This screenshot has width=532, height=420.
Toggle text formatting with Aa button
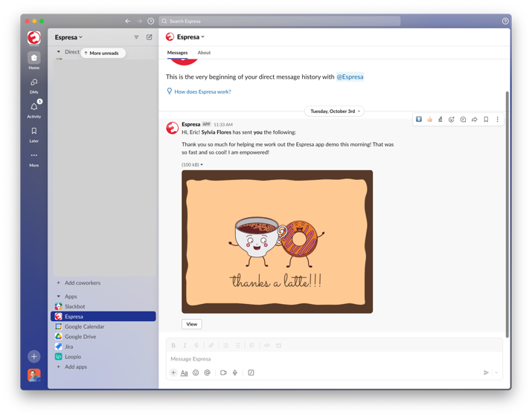(185, 372)
